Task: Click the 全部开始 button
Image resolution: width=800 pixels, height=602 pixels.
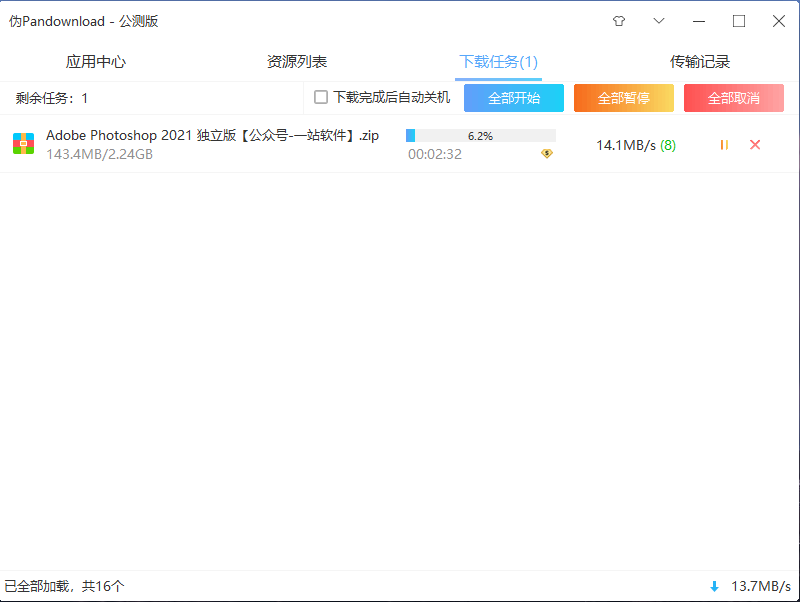Action: [x=514, y=98]
